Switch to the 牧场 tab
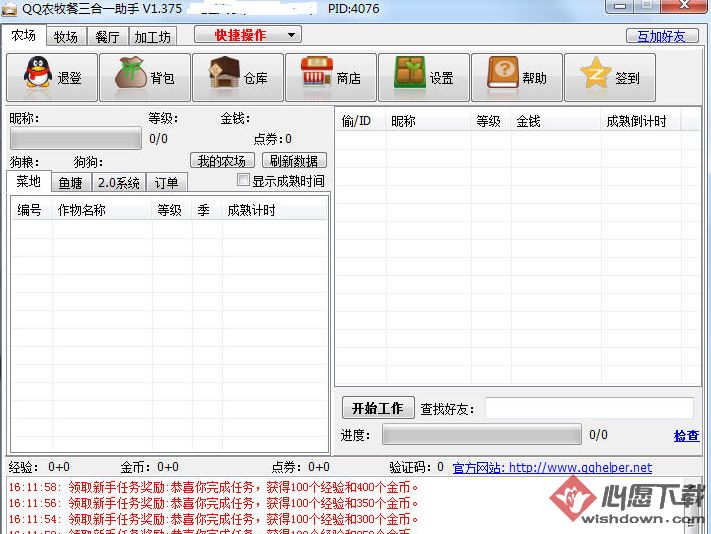The height and width of the screenshot is (534, 711). (66, 37)
